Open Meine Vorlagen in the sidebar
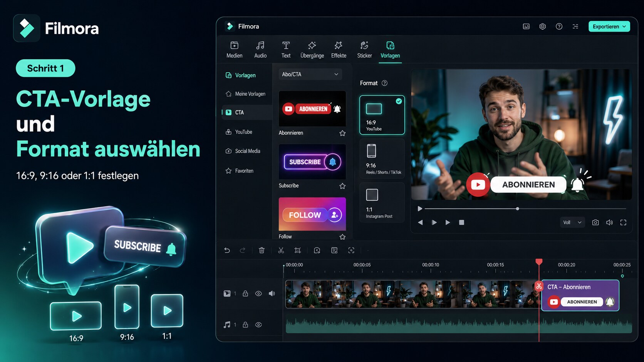 (246, 94)
